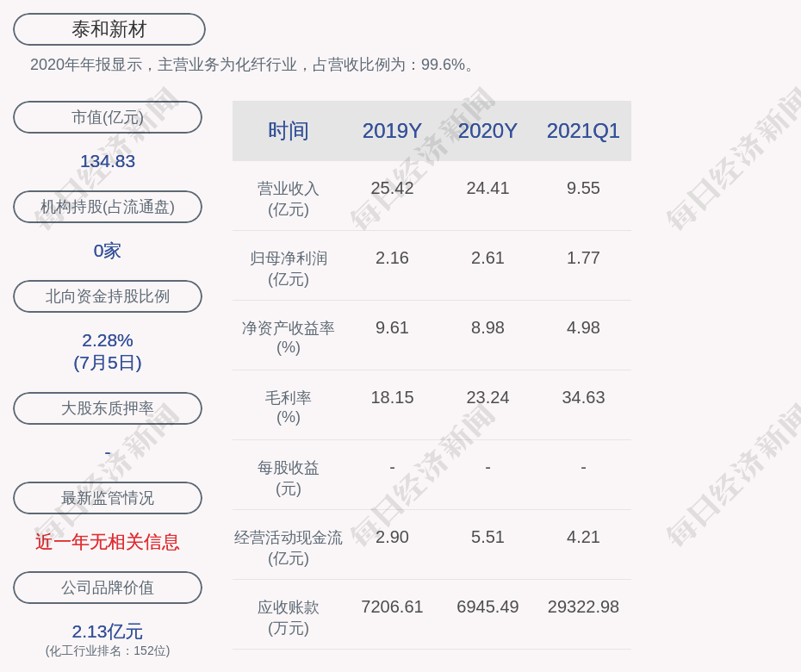Click the 大股东质押率 pill button

(x=108, y=408)
